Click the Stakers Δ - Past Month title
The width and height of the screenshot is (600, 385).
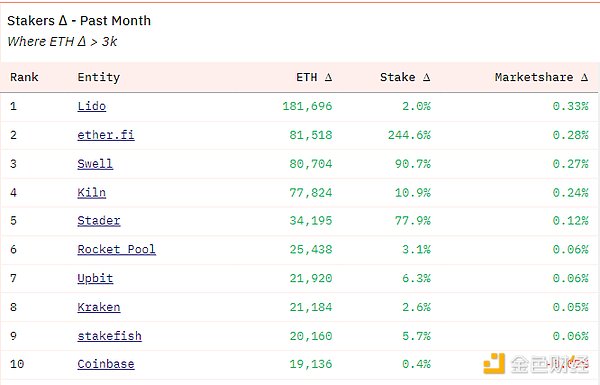pos(79,21)
